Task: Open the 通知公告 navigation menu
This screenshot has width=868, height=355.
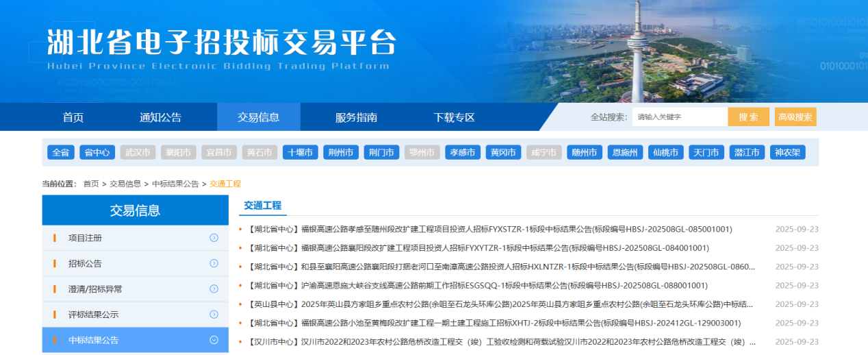Action: (x=160, y=117)
